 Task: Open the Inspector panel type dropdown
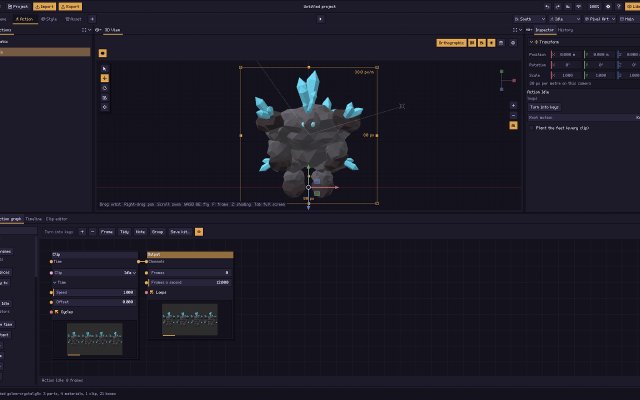coord(529,30)
